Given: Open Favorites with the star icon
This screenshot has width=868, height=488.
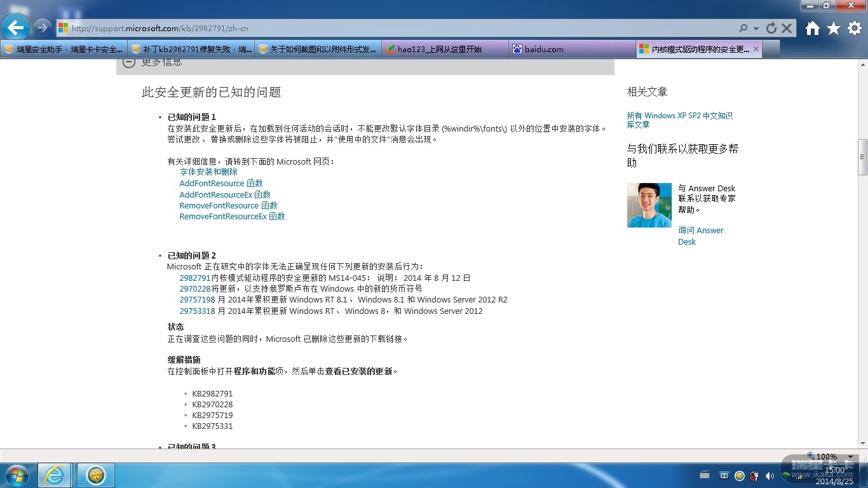Looking at the screenshot, I should click(834, 28).
